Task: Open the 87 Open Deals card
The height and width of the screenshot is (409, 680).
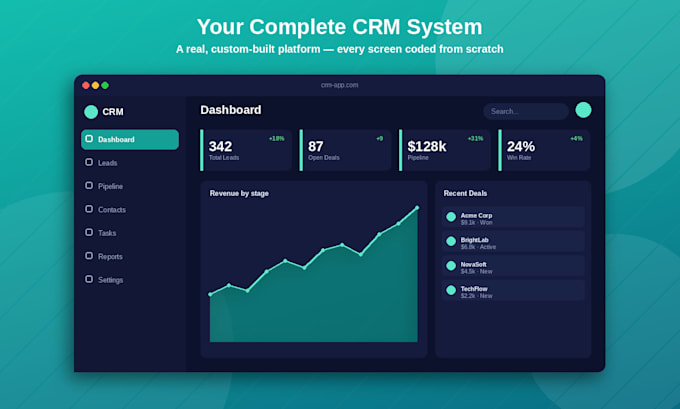Action: coord(345,150)
